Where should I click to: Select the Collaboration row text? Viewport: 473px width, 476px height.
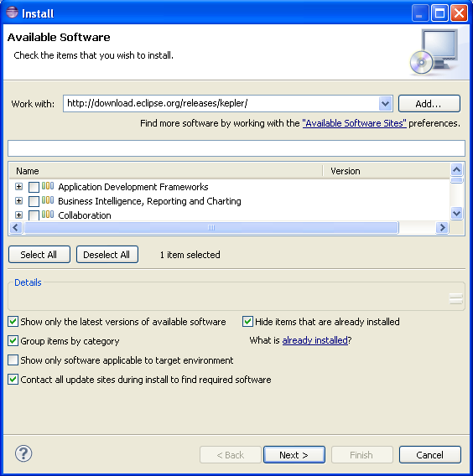coord(85,215)
